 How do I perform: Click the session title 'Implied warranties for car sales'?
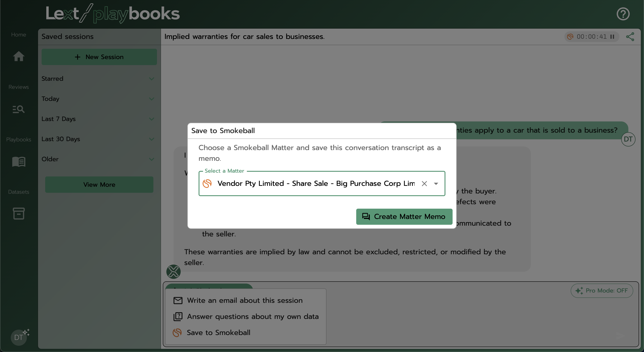tap(244, 36)
